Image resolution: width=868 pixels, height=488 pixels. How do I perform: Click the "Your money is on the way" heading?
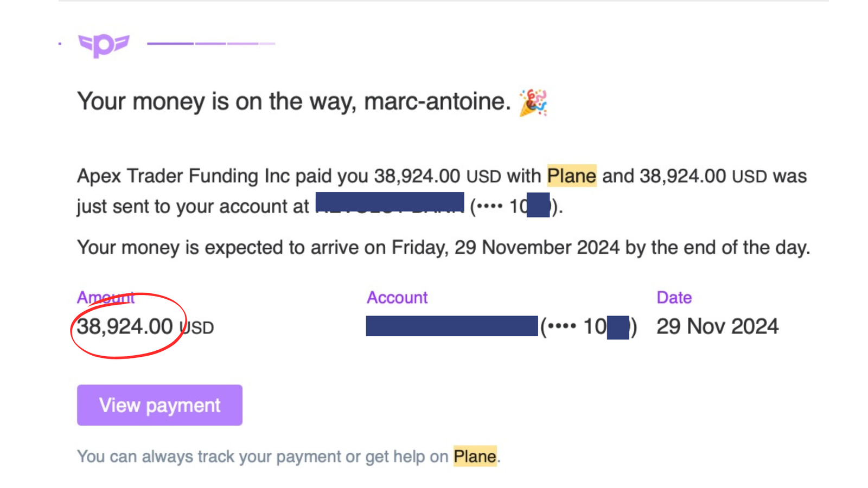[x=293, y=101]
